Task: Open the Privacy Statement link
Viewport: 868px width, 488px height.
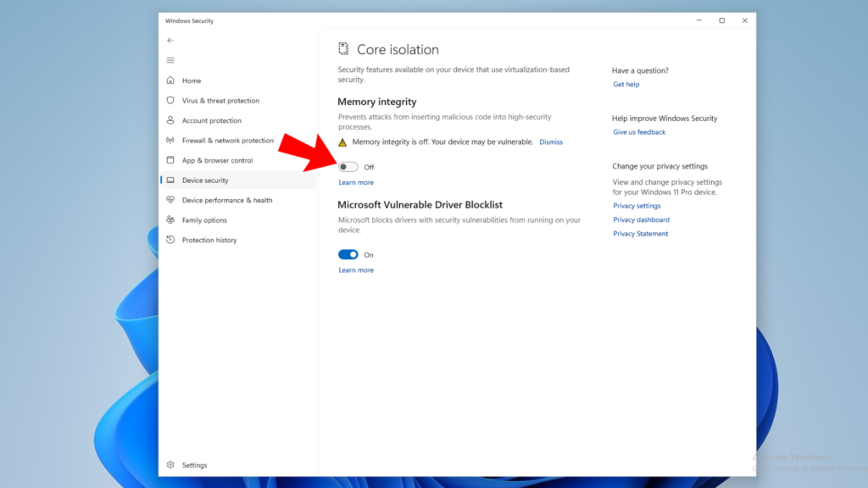Action: [x=641, y=234]
